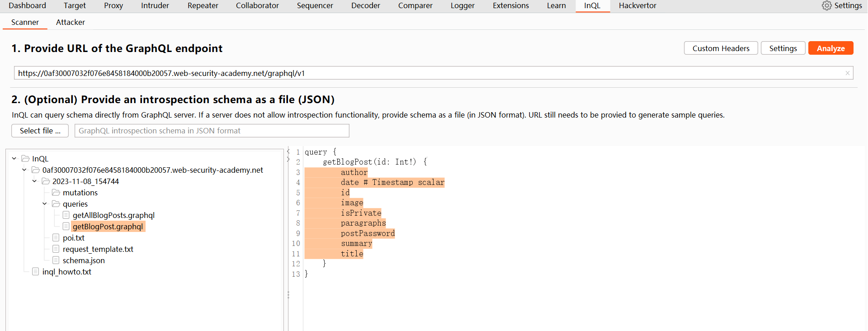
Task: Open the Custom Headers dialog
Action: click(721, 48)
